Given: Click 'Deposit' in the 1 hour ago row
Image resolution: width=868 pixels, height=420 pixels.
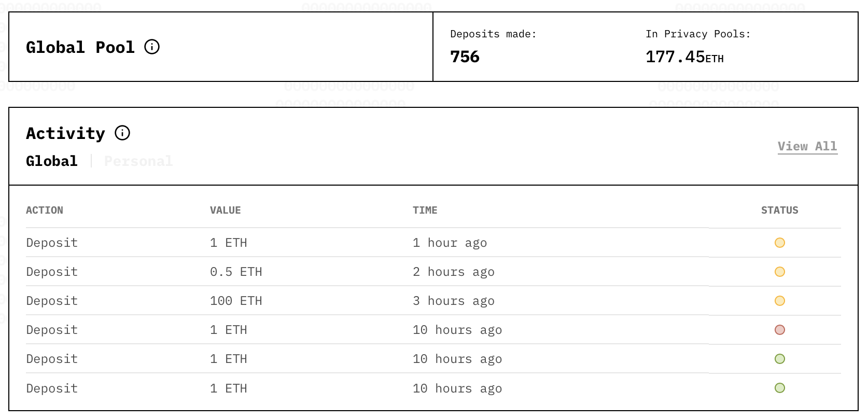Looking at the screenshot, I should [x=52, y=243].
